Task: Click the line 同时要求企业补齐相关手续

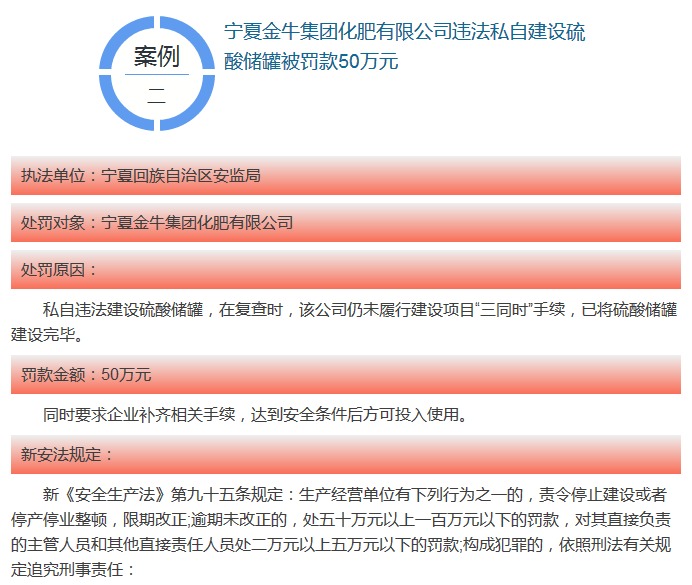Action: click(255, 415)
